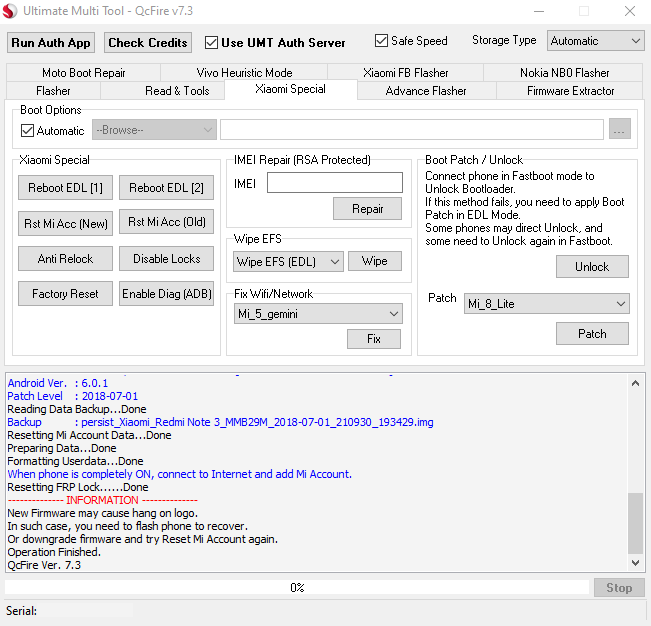
Task: Go to Nokia NB0 Flasher tab
Action: [564, 73]
